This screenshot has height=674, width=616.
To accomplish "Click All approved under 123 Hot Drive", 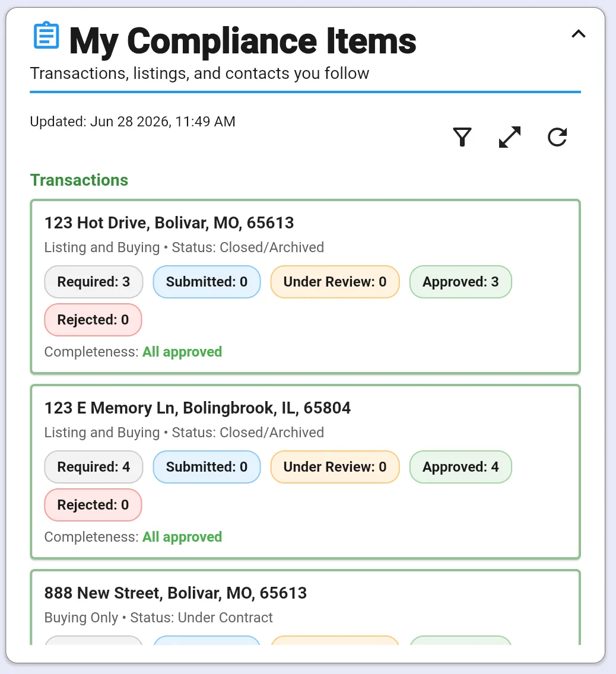I will 182,352.
